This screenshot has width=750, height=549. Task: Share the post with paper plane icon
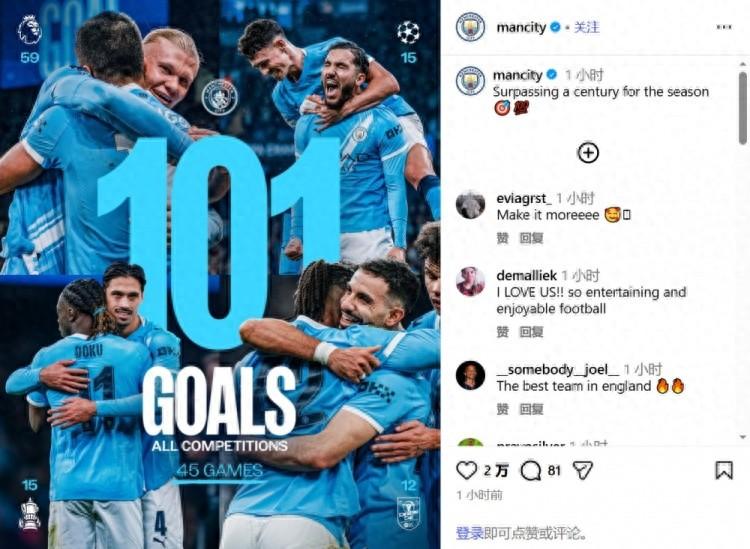point(583,470)
